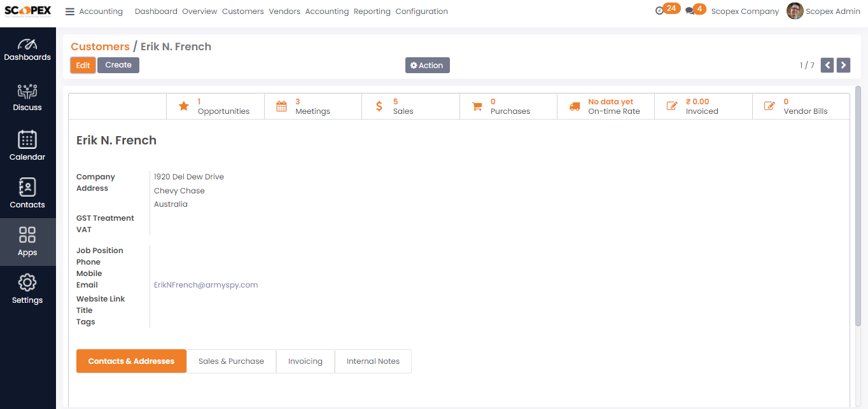The height and width of the screenshot is (409, 868).
Task: Open messages chat icon with 4 badge
Action: pos(696,10)
